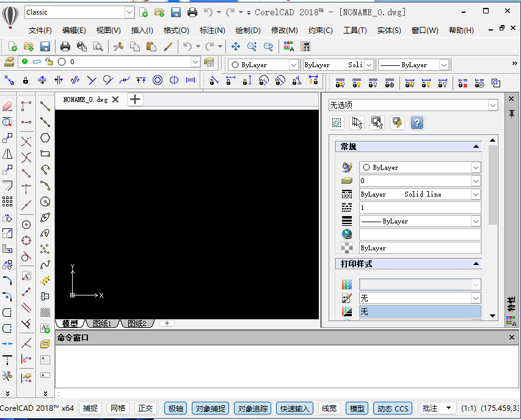Open the ByLayer Solid linestyle dropdown in toolbar
The height and width of the screenshot is (420, 521).
369,65
